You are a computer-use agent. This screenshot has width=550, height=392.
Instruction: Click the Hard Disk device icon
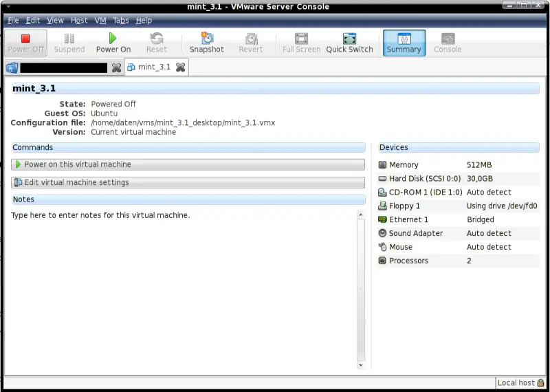(x=382, y=179)
